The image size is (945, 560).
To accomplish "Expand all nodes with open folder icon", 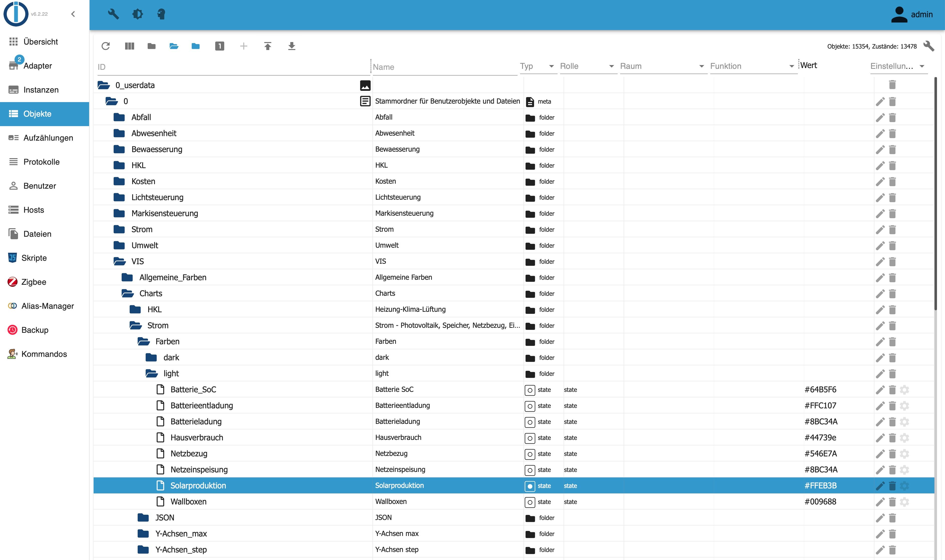I will (174, 46).
